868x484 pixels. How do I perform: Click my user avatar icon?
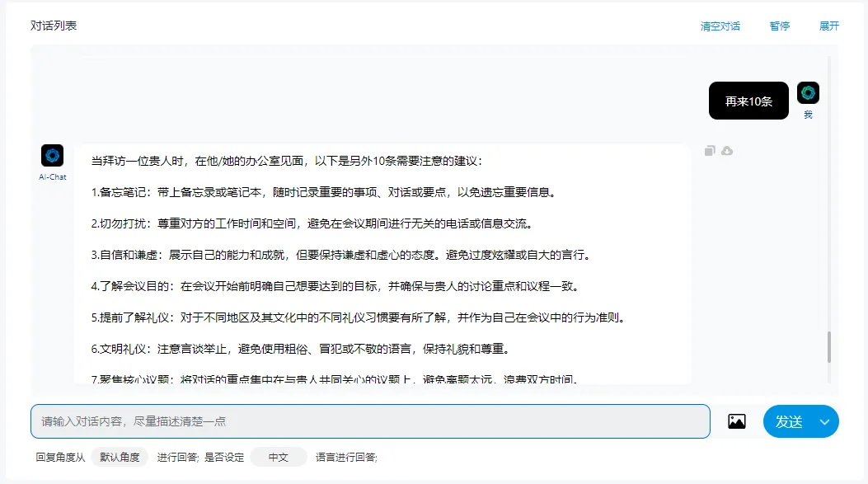click(808, 92)
